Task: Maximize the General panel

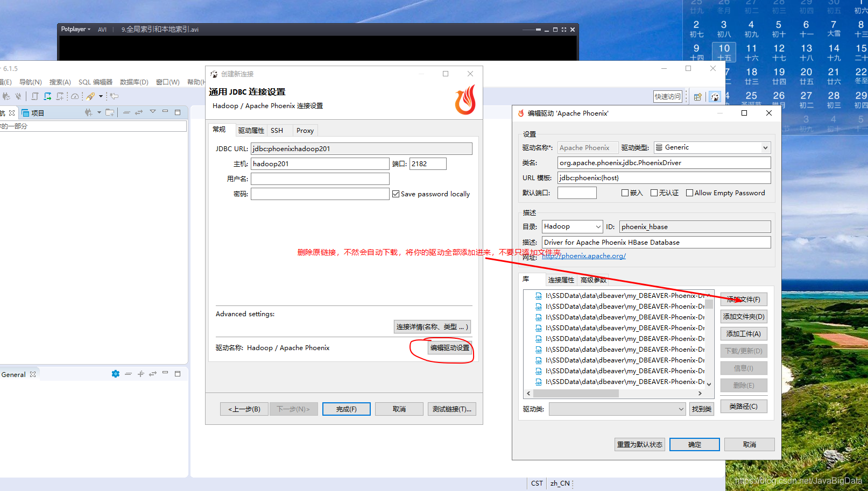Action: pos(178,374)
